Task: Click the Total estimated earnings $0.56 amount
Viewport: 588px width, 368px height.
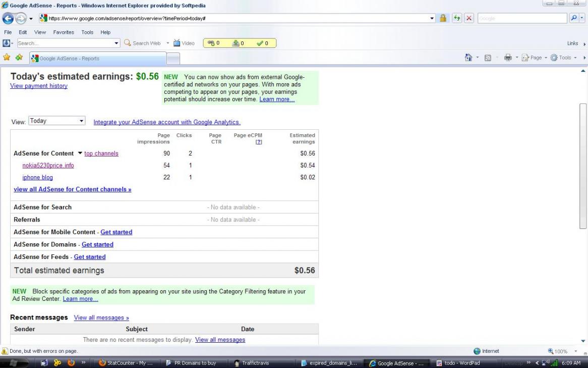Action: click(x=305, y=271)
